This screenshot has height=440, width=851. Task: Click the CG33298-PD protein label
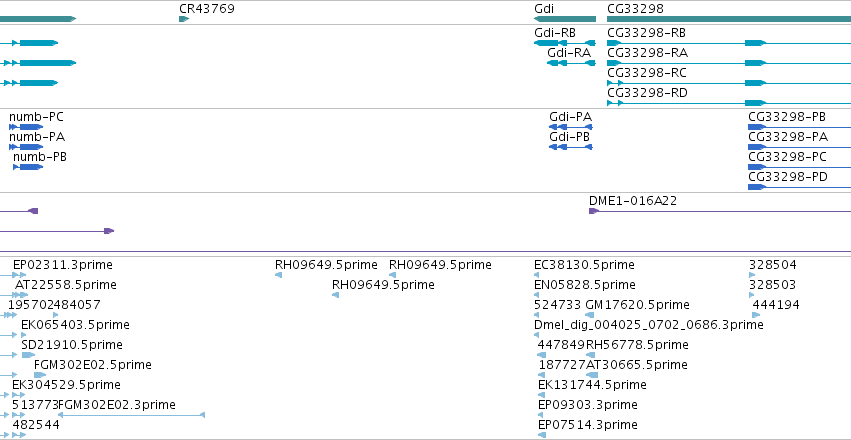click(788, 177)
